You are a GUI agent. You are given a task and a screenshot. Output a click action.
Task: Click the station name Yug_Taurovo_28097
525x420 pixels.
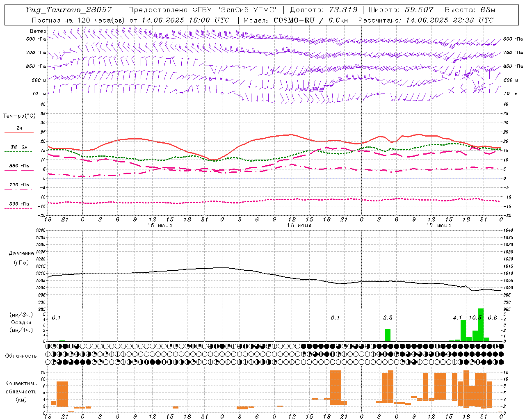68,10
